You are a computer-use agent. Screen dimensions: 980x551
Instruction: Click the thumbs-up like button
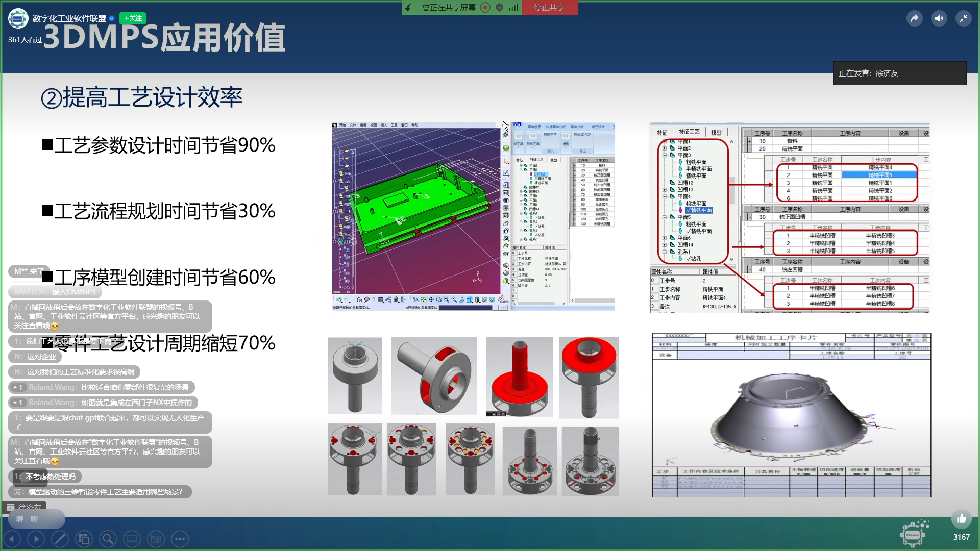[x=961, y=519]
